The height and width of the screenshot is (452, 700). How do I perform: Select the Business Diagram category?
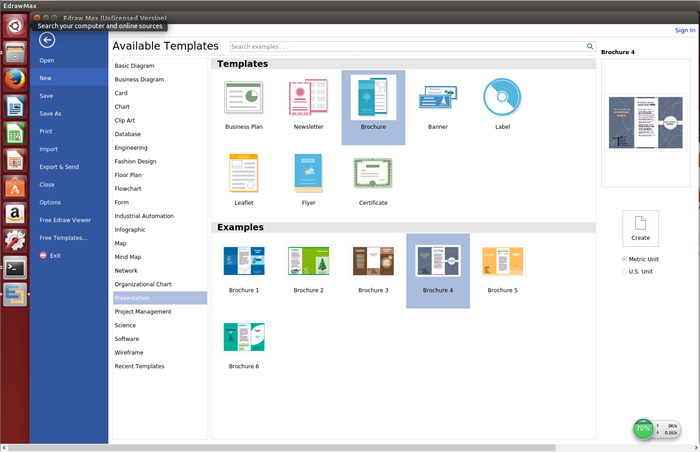160,79
